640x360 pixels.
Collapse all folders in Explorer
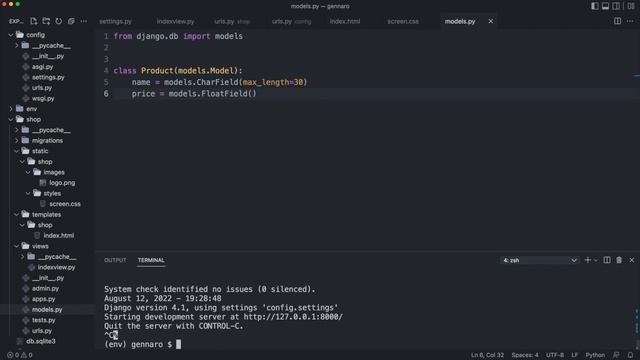(x=71, y=21)
